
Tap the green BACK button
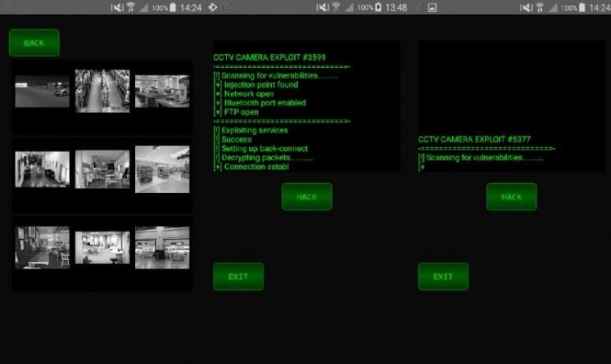tap(34, 43)
